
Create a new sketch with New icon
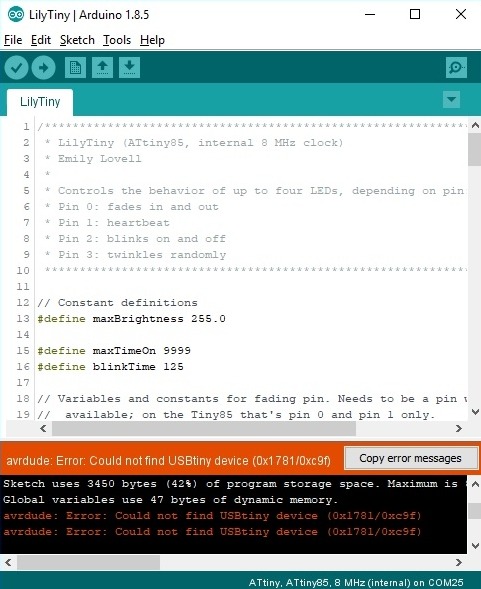click(x=75, y=68)
